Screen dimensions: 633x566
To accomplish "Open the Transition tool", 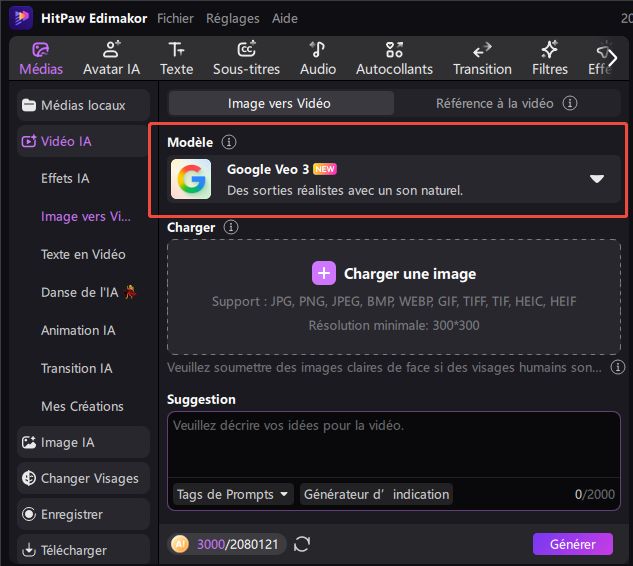I will 482,59.
